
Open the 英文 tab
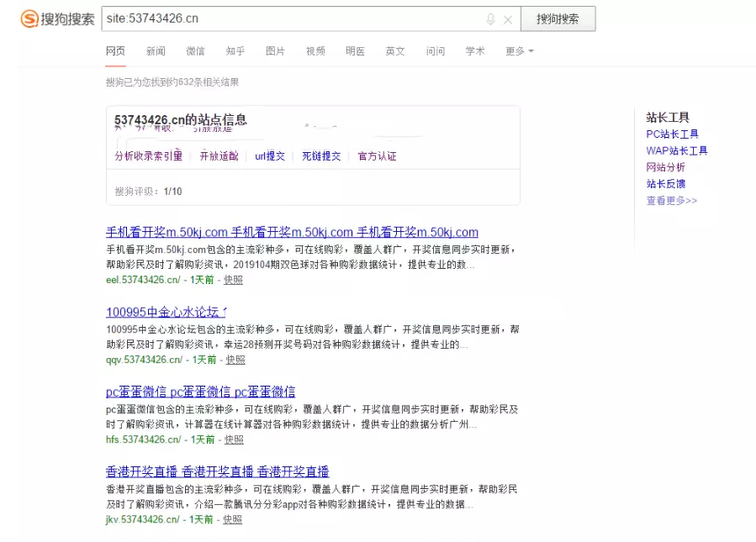pos(395,51)
